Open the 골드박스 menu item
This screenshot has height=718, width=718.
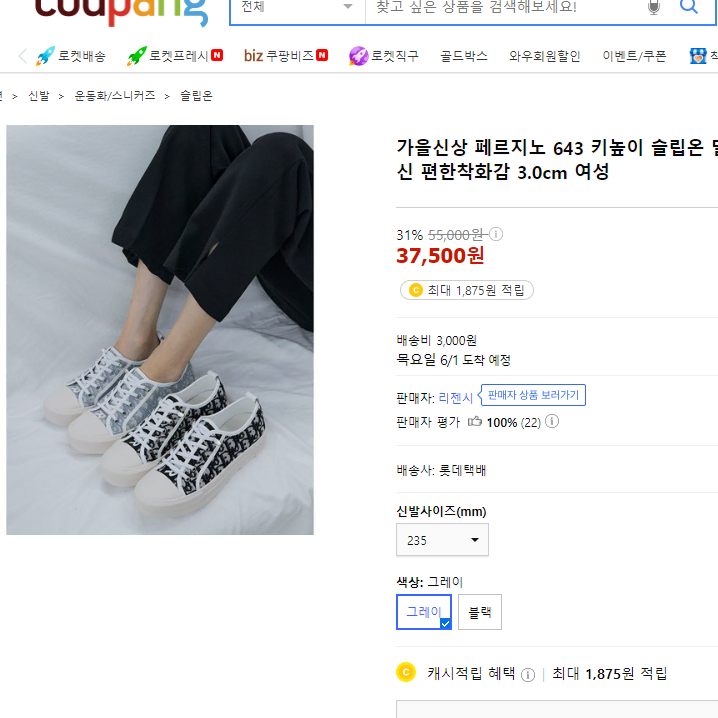[464, 56]
